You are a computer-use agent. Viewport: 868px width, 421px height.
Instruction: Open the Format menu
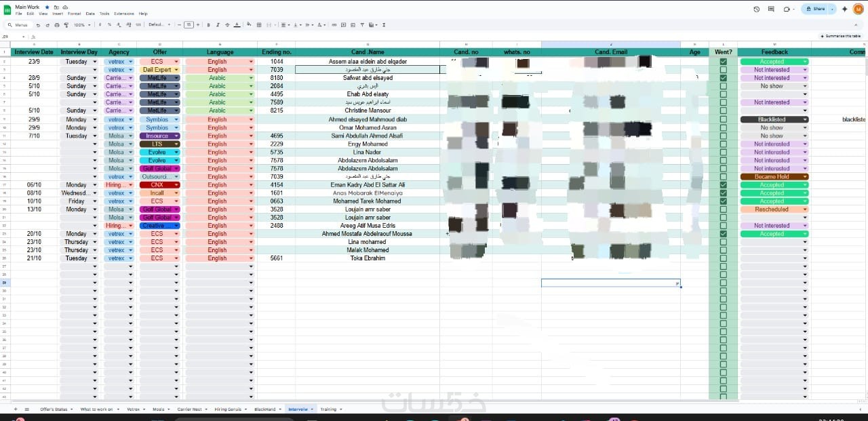(x=74, y=14)
